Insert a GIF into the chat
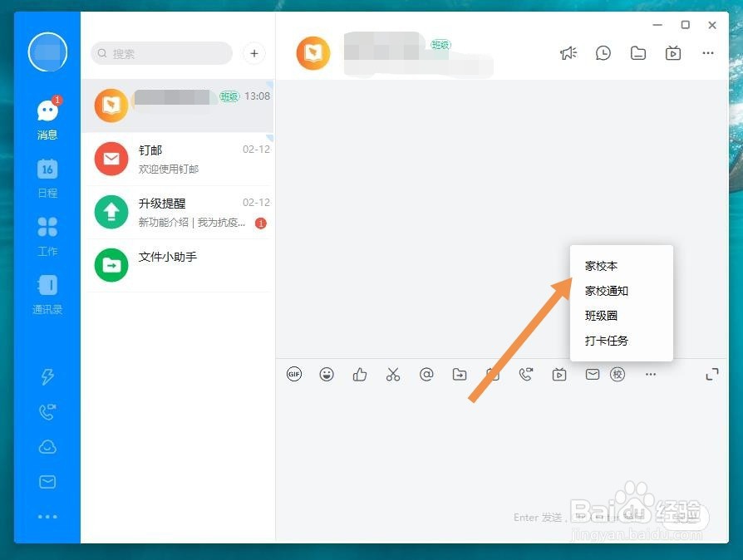This screenshot has width=743, height=560. [x=294, y=375]
